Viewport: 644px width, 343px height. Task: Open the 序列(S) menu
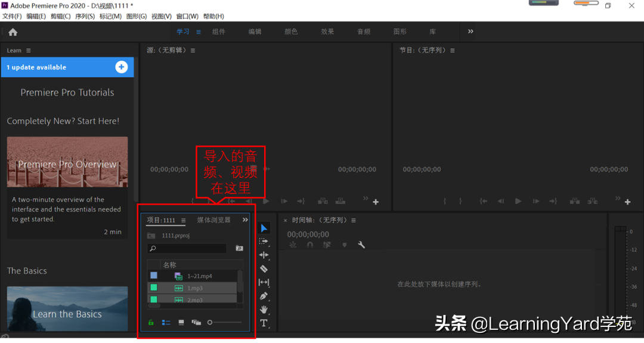pyautogui.click(x=85, y=17)
